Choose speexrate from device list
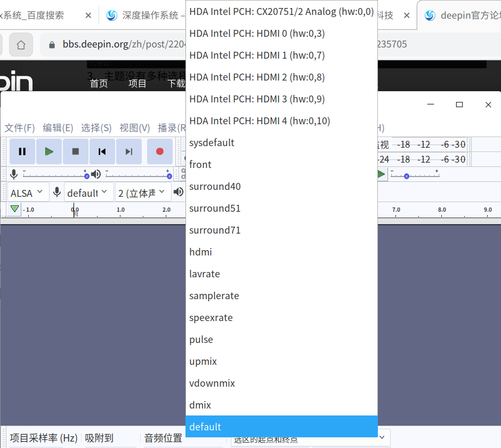Image resolution: width=501 pixels, height=448 pixels. tap(281, 317)
